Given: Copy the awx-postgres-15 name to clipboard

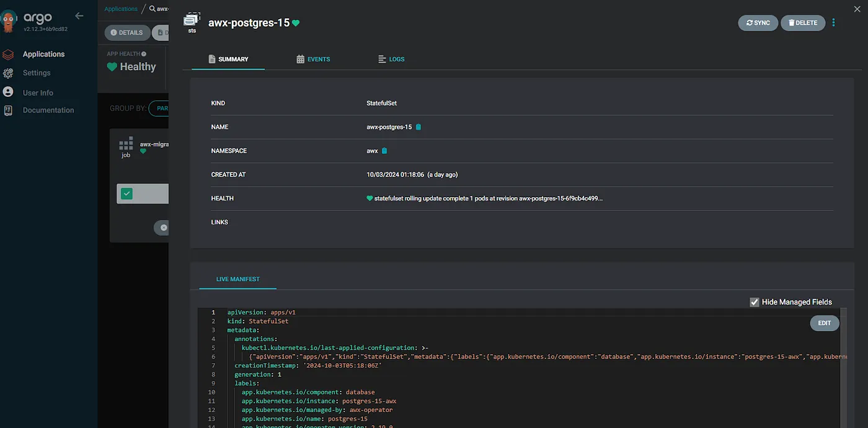Looking at the screenshot, I should (418, 127).
